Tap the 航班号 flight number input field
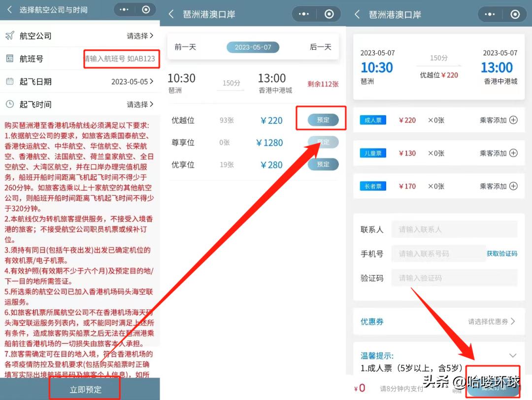Viewport: 532px width, 400px height. click(122, 59)
